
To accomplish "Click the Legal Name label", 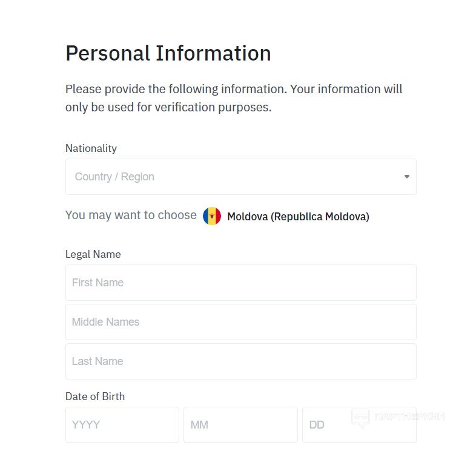I will click(93, 254).
